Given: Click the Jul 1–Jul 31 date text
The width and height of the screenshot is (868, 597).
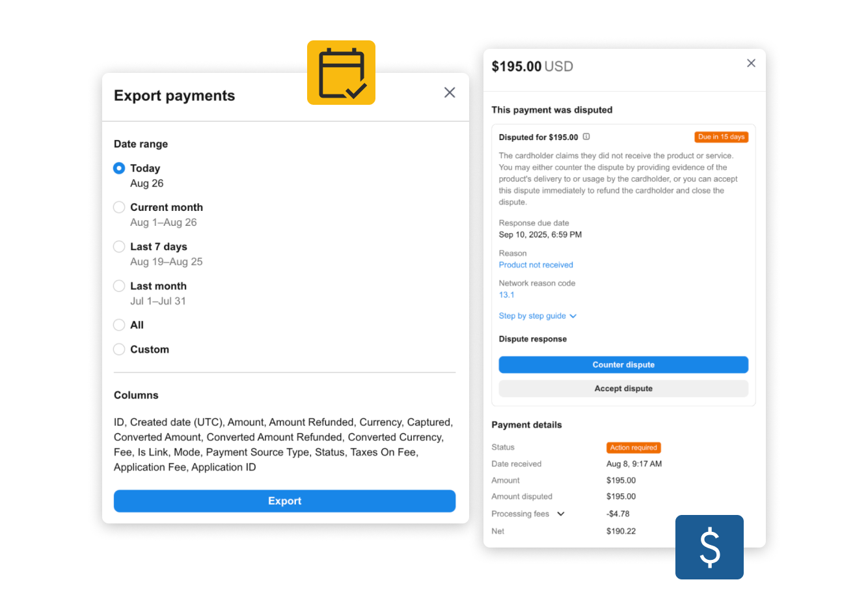Looking at the screenshot, I should tap(157, 301).
